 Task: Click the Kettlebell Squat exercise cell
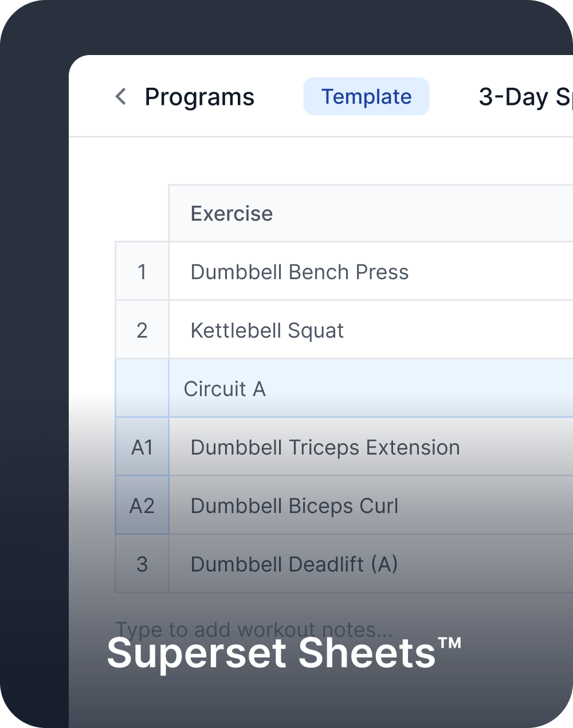tap(267, 331)
